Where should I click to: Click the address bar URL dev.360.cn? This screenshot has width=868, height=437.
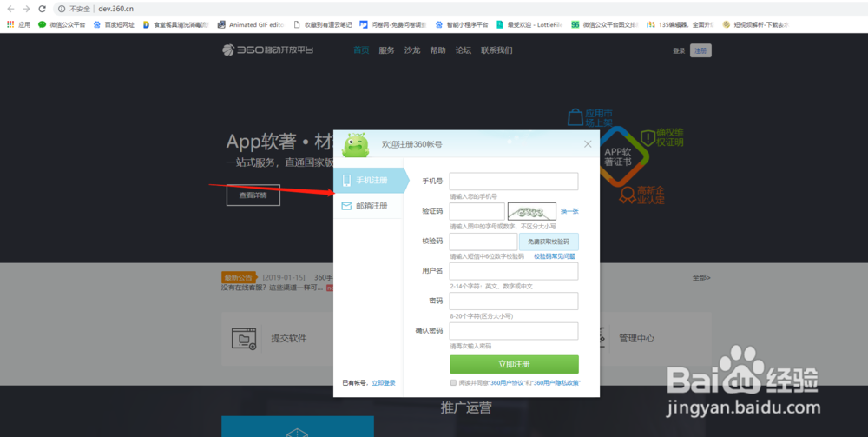115,9
